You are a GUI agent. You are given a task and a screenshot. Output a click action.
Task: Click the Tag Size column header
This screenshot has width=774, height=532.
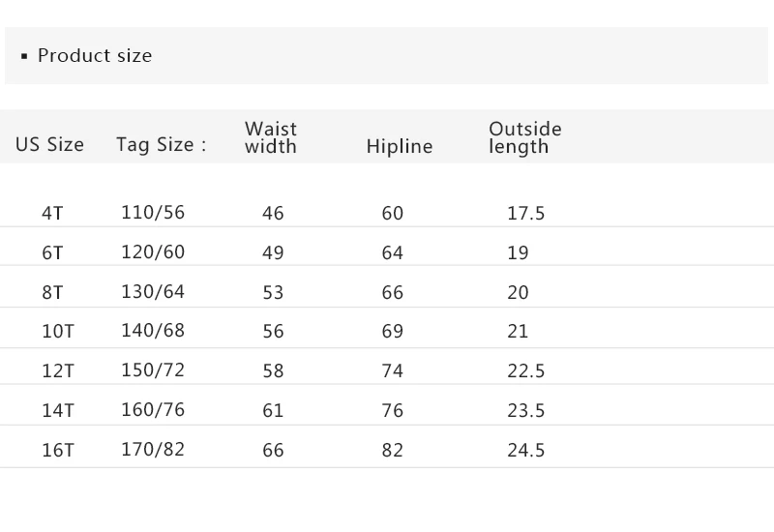[x=162, y=145]
